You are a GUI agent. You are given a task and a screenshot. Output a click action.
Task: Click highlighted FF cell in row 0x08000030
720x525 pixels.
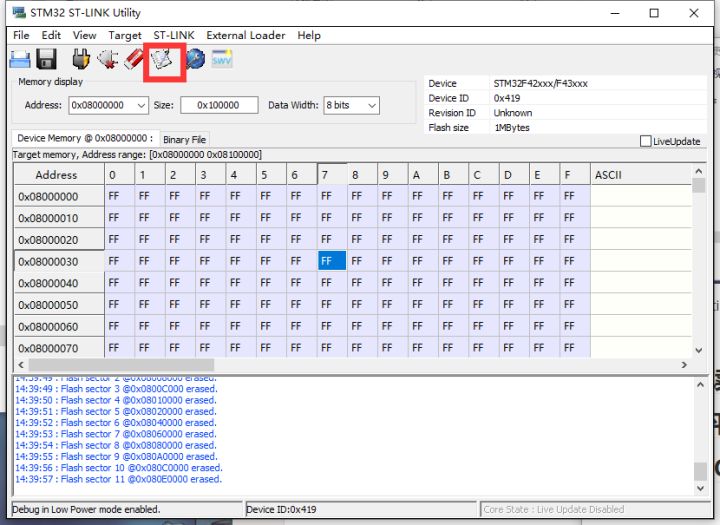pos(332,261)
